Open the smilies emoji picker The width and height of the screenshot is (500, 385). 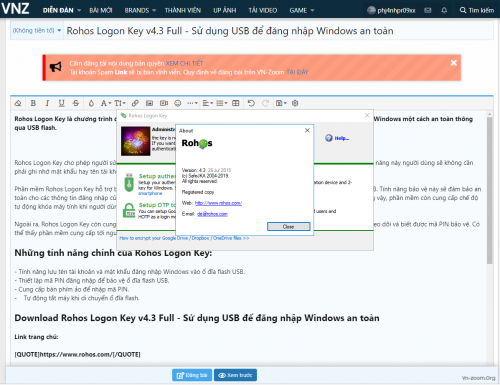click(x=178, y=103)
